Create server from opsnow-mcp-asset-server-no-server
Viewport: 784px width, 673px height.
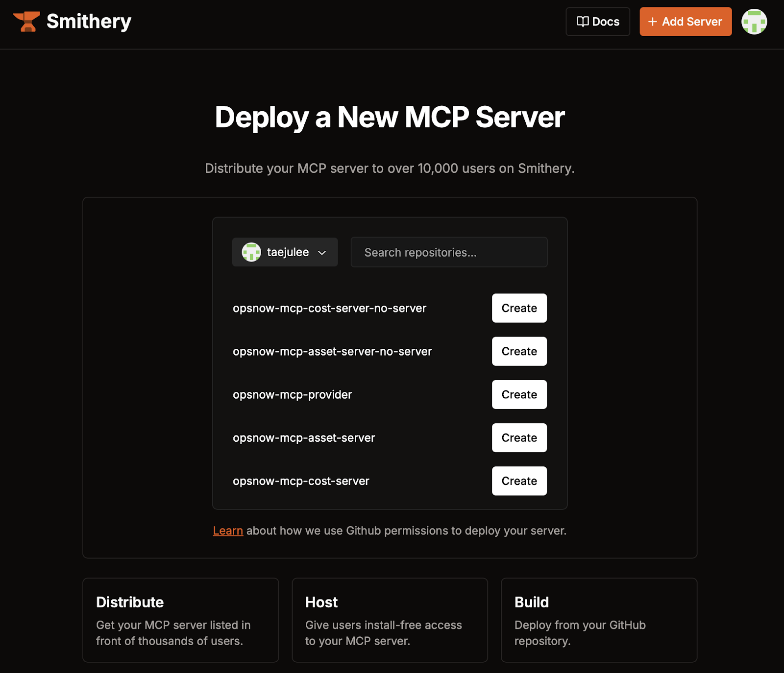(519, 351)
